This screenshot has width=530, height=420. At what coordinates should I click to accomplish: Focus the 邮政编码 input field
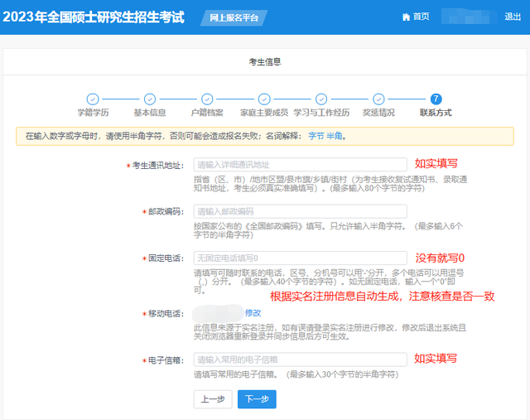click(x=300, y=211)
